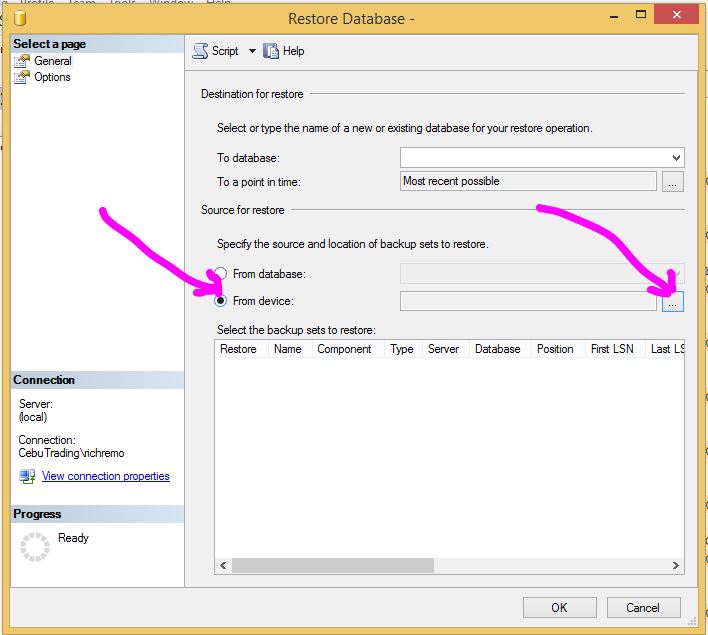This screenshot has height=635, width=708.
Task: Expand the To database dropdown
Action: pyautogui.click(x=676, y=158)
